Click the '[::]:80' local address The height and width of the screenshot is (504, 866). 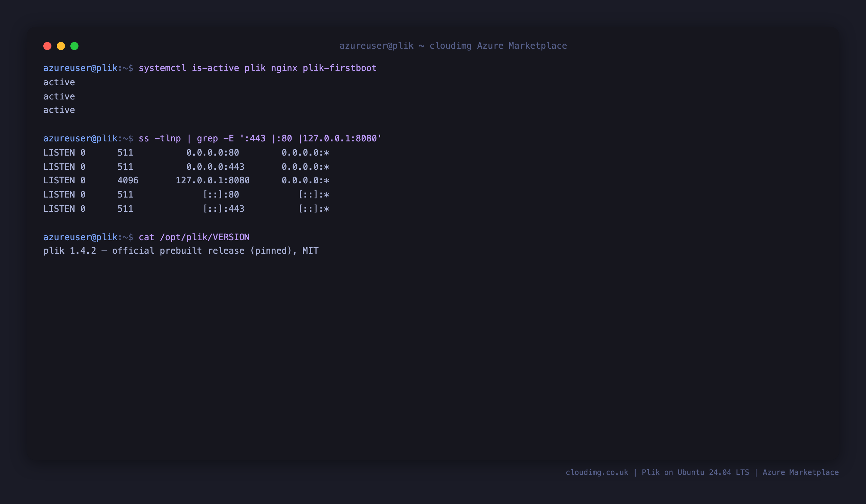(221, 195)
